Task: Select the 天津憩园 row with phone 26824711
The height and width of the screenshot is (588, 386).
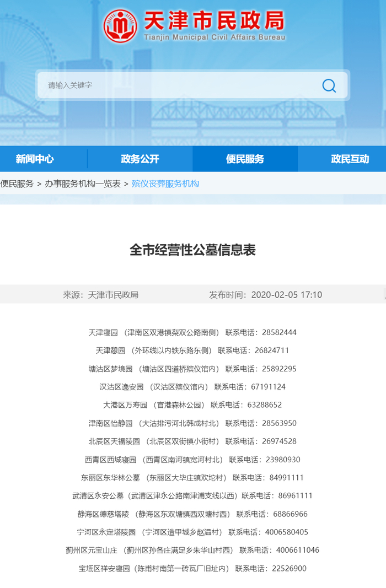Action: pyautogui.click(x=192, y=350)
